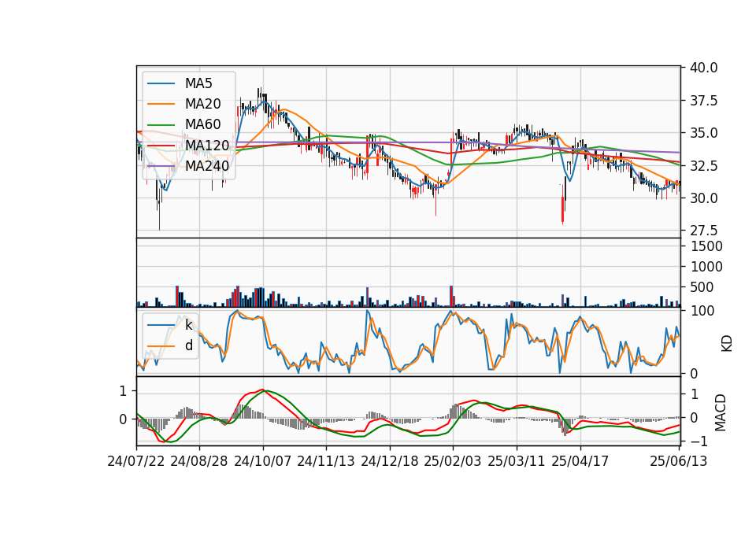Image resolution: width=756 pixels, height=543 pixels.
Task: Click the 1000 volume axis label
Action: [x=706, y=267]
